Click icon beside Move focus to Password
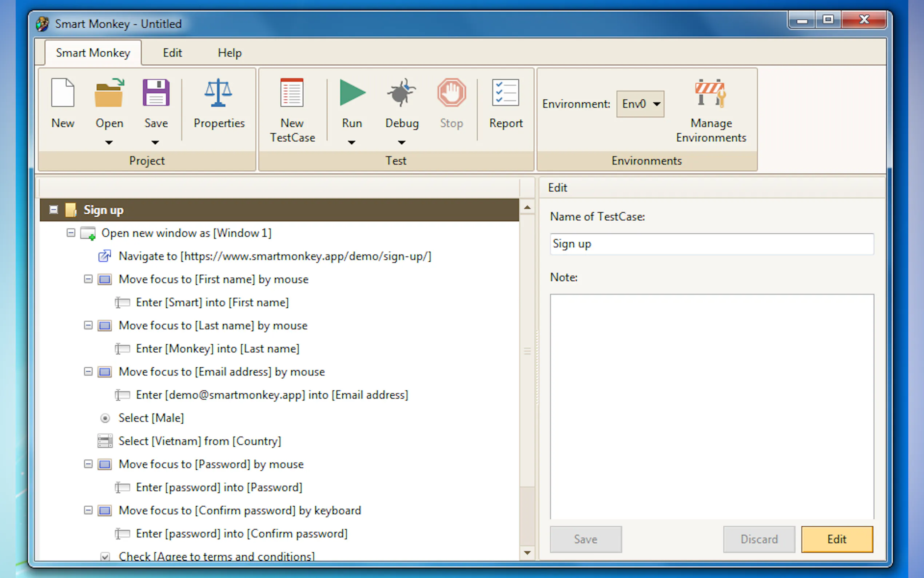 (105, 464)
